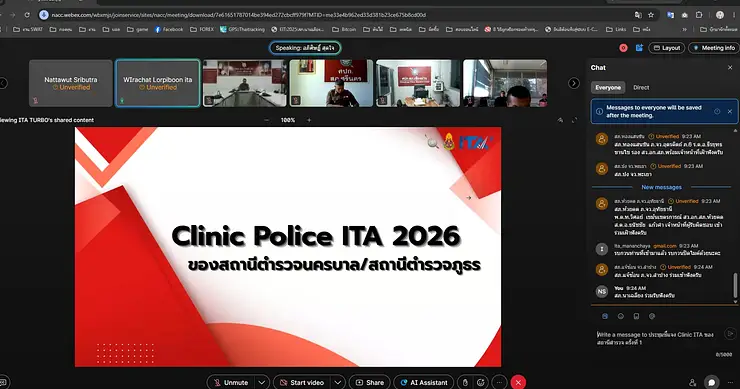Open the browser extensions puzzle icon
This screenshot has width=740, height=389.
click(699, 15)
